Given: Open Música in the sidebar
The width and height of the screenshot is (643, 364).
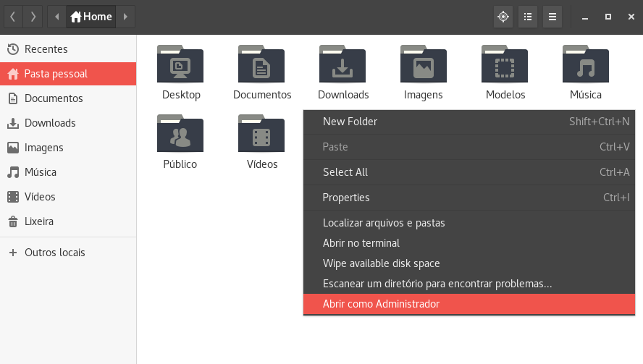Looking at the screenshot, I should (68, 172).
